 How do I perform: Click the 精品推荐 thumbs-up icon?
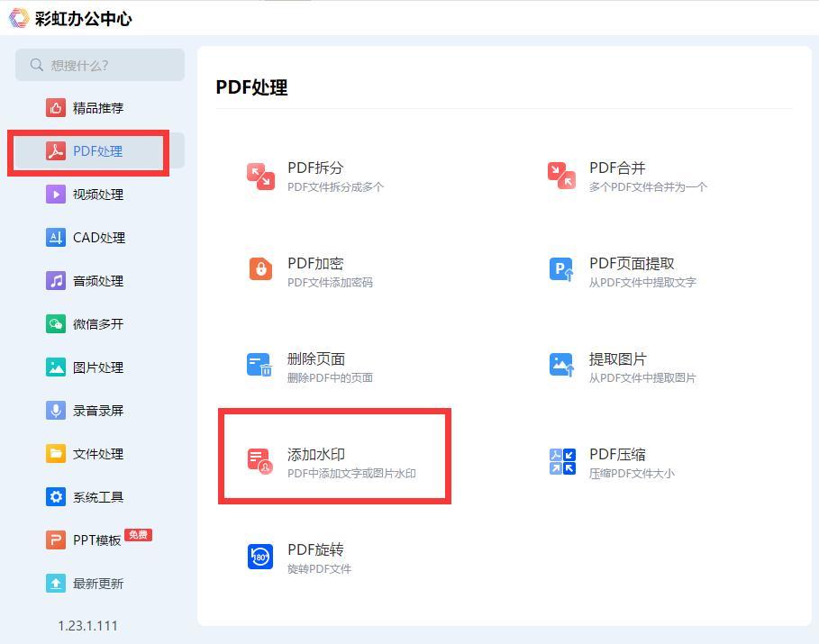[56, 107]
